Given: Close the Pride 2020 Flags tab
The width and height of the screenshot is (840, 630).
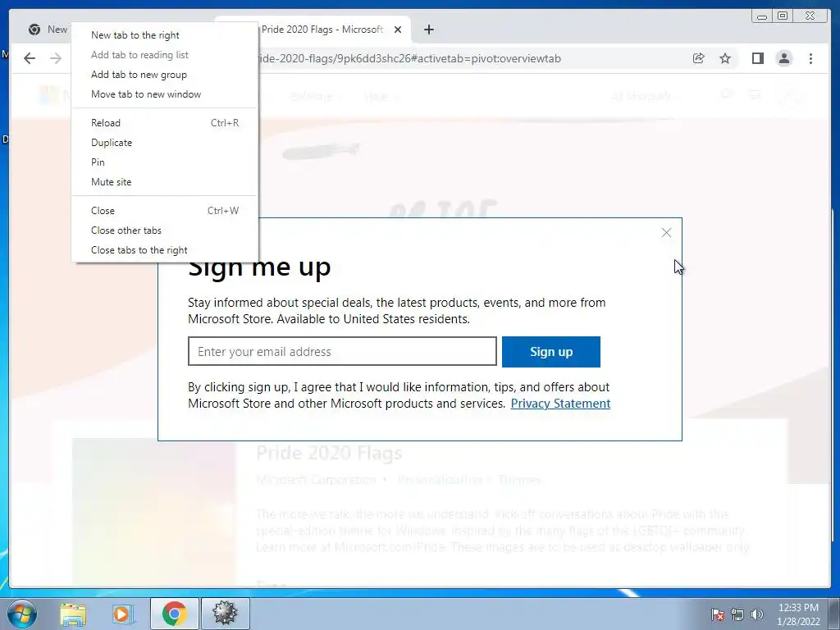Looking at the screenshot, I should tap(398, 30).
